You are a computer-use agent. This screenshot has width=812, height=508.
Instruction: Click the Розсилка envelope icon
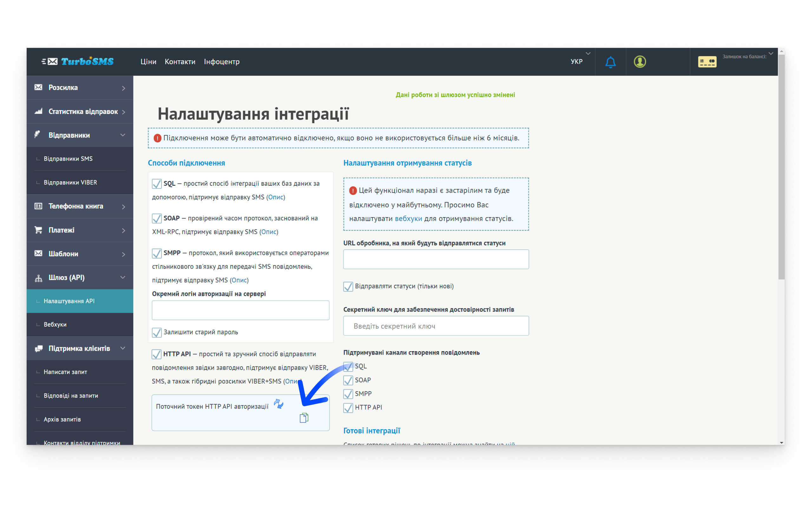(x=38, y=87)
